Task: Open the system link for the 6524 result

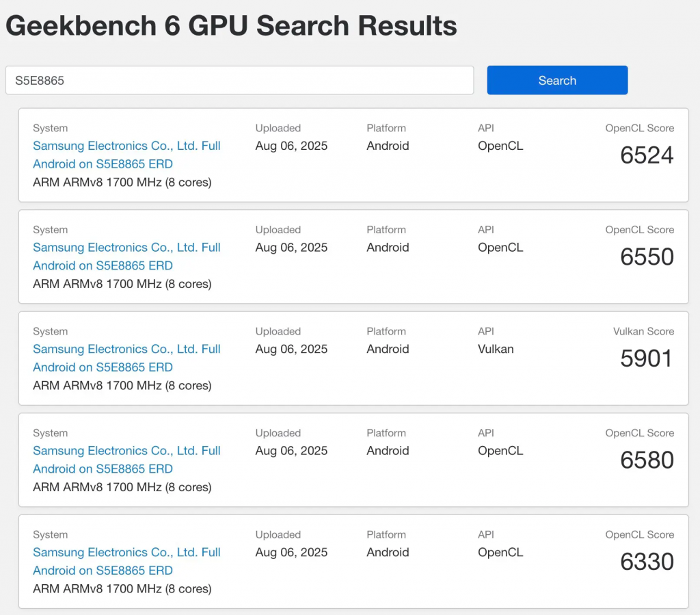Action: click(x=126, y=155)
